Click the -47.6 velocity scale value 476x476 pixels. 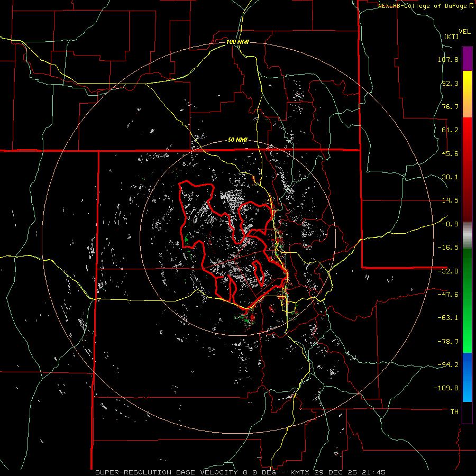[x=448, y=295]
